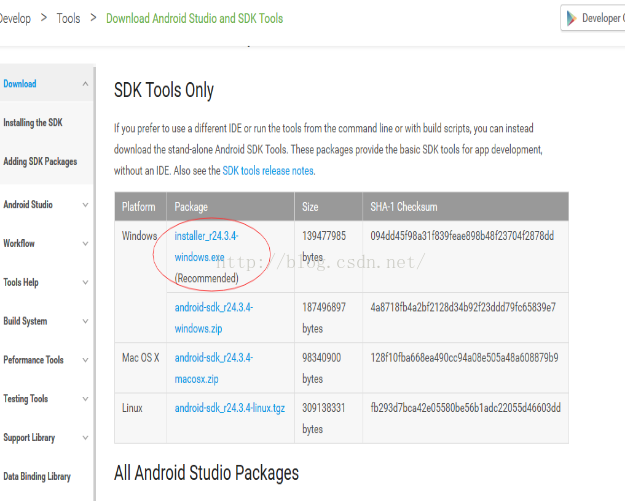Open Installing the SDK page
Viewport: 625px width, 502px height.
[32, 123]
